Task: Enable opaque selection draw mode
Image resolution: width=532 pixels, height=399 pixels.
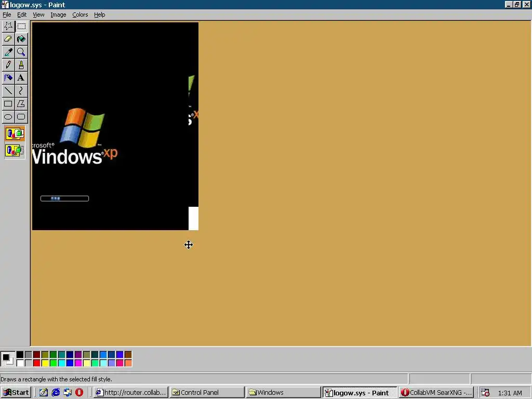Action: [x=15, y=134]
